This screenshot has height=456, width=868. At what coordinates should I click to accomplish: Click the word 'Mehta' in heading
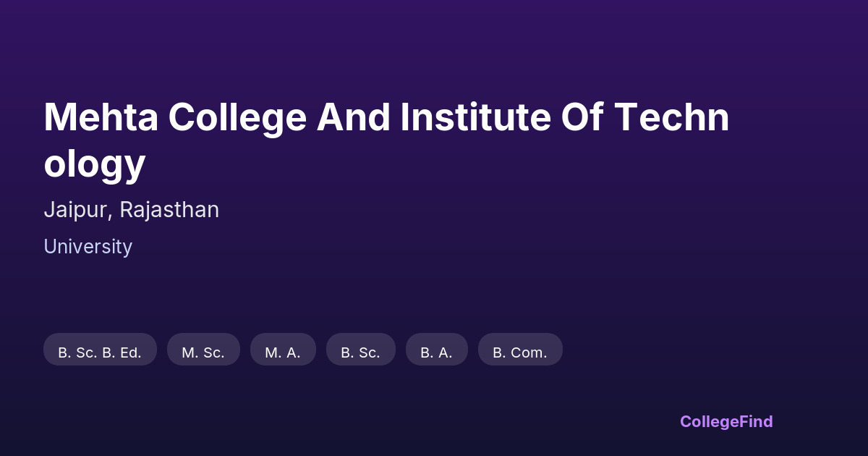[x=101, y=118]
